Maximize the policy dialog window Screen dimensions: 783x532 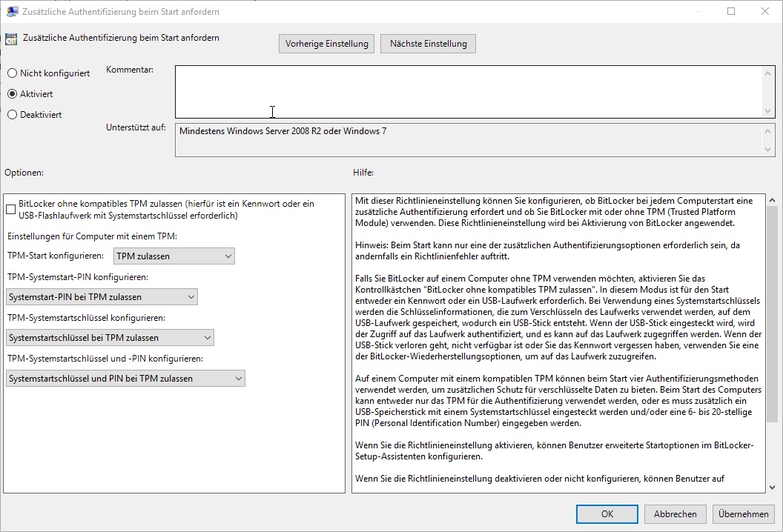click(x=731, y=11)
